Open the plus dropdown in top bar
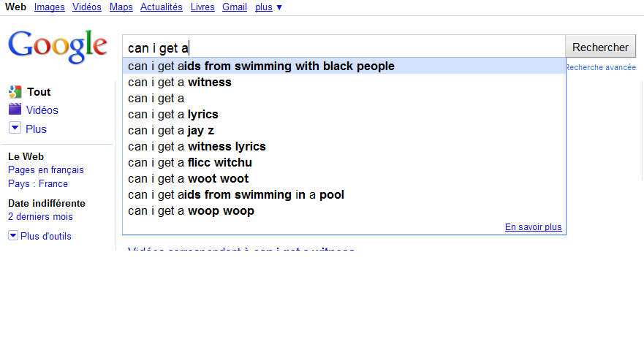Image resolution: width=644 pixels, height=355 pixels. pos(268,7)
